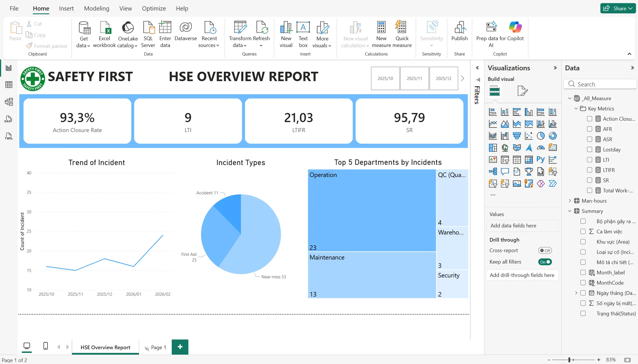Switch to mobile layout icon
This screenshot has height=364, width=638.
(45, 346)
